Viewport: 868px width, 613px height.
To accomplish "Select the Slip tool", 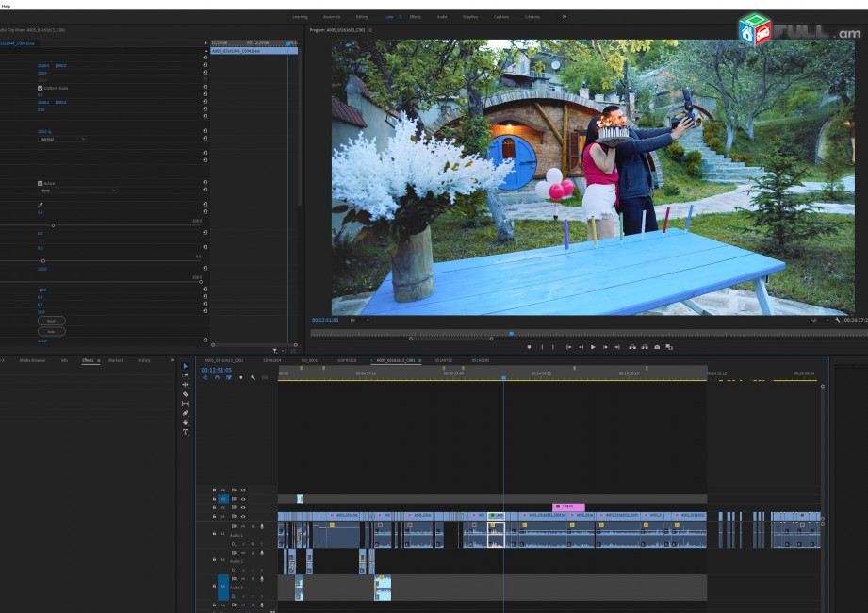I will coord(186,404).
